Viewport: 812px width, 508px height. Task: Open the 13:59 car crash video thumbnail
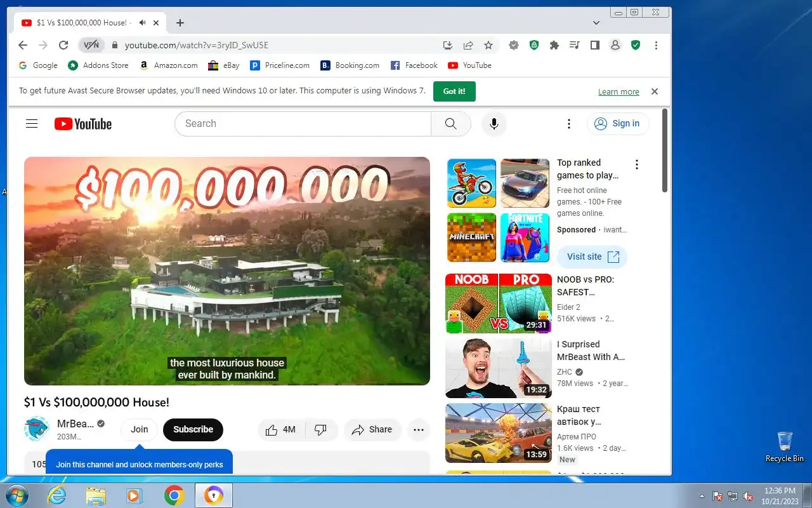pos(499,433)
